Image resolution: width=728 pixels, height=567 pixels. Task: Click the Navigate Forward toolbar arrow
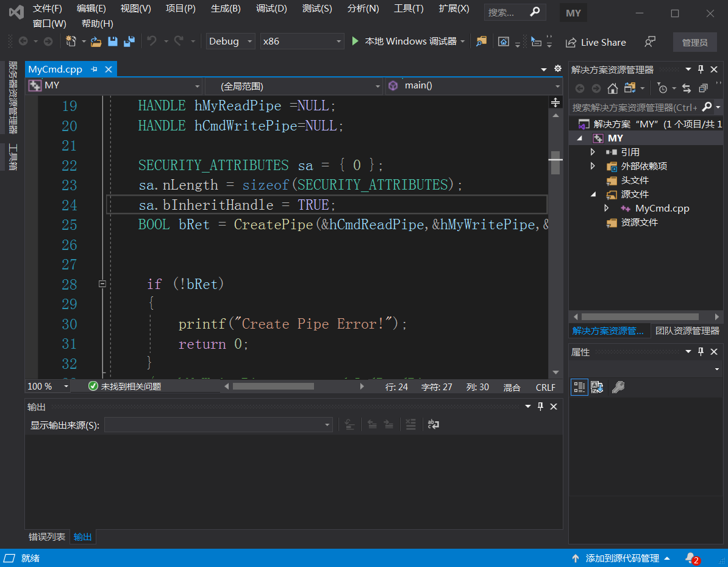click(x=48, y=41)
